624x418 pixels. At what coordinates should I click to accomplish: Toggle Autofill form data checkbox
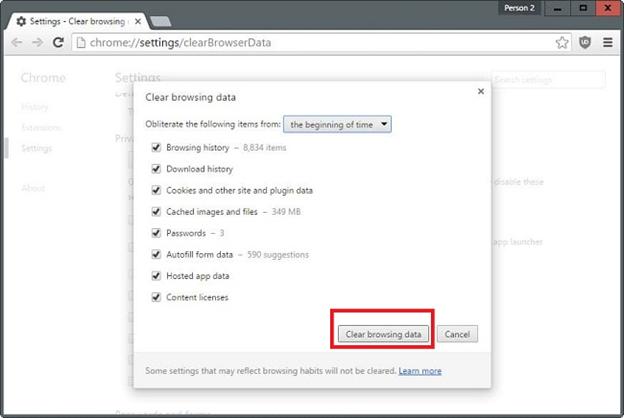pyautogui.click(x=156, y=254)
